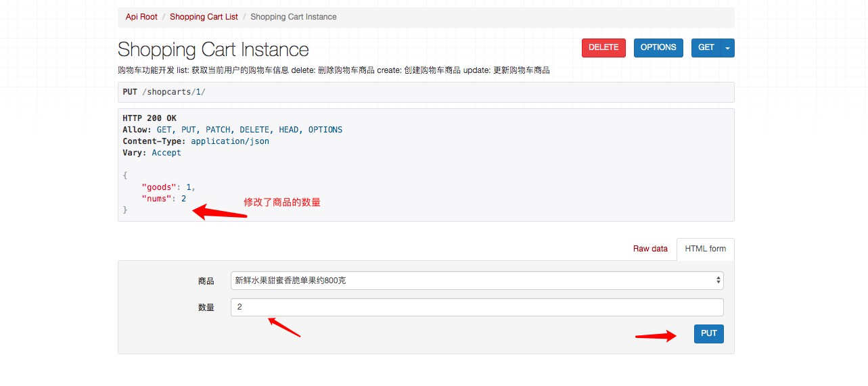The image size is (868, 386).
Task: Go to Shopping Cart List breadcrumb
Action: pyautogui.click(x=204, y=17)
